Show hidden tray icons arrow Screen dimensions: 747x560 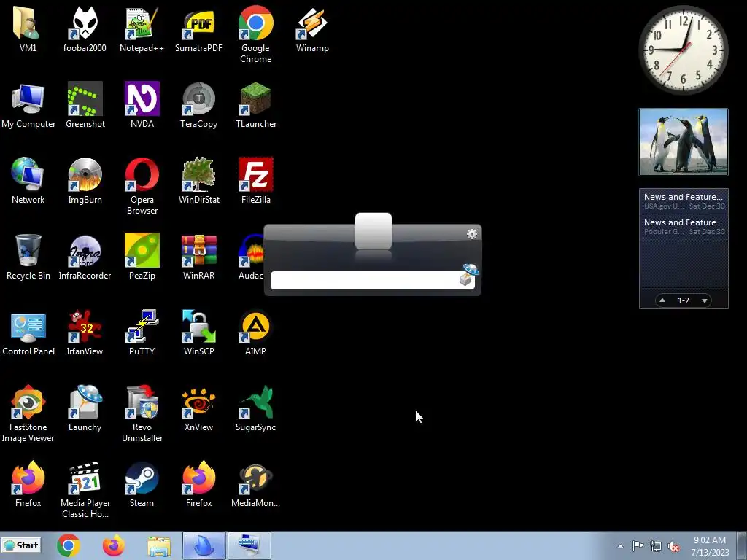pos(620,546)
